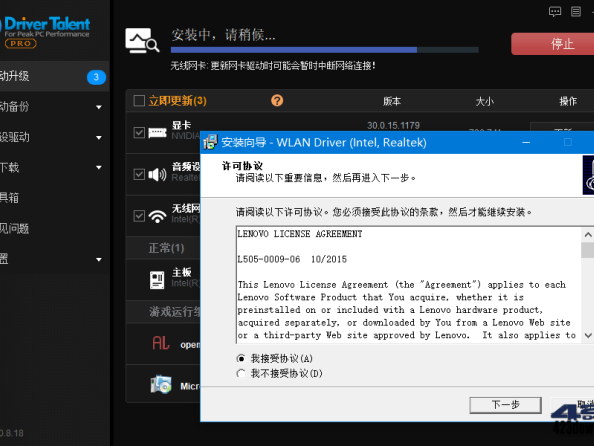This screenshot has width=594, height=446.
Task: Click the 下一步 next button
Action: [x=505, y=405]
